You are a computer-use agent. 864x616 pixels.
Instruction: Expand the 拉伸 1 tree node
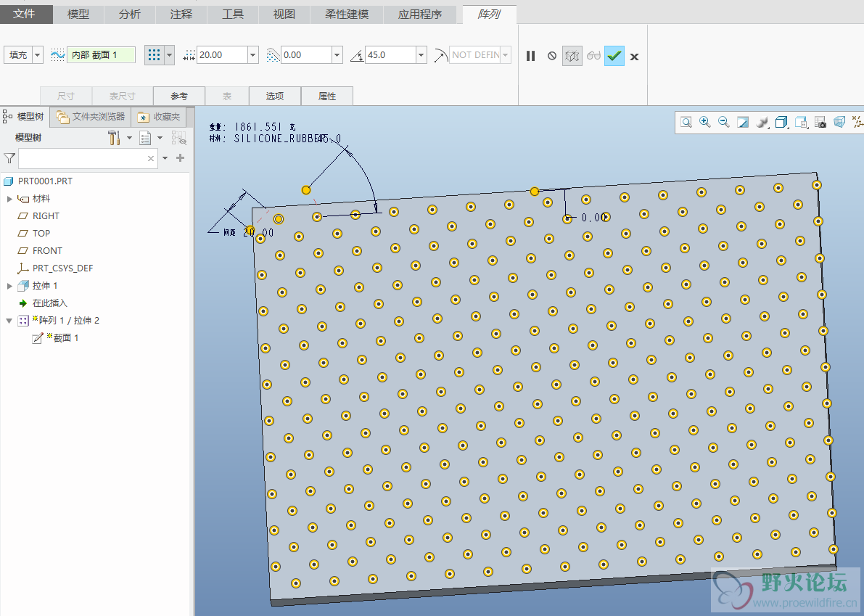click(x=9, y=286)
